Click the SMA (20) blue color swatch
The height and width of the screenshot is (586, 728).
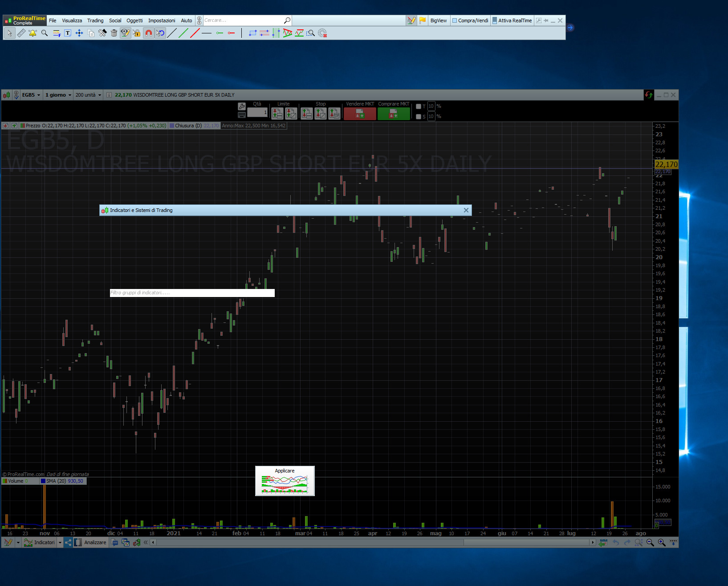click(43, 481)
